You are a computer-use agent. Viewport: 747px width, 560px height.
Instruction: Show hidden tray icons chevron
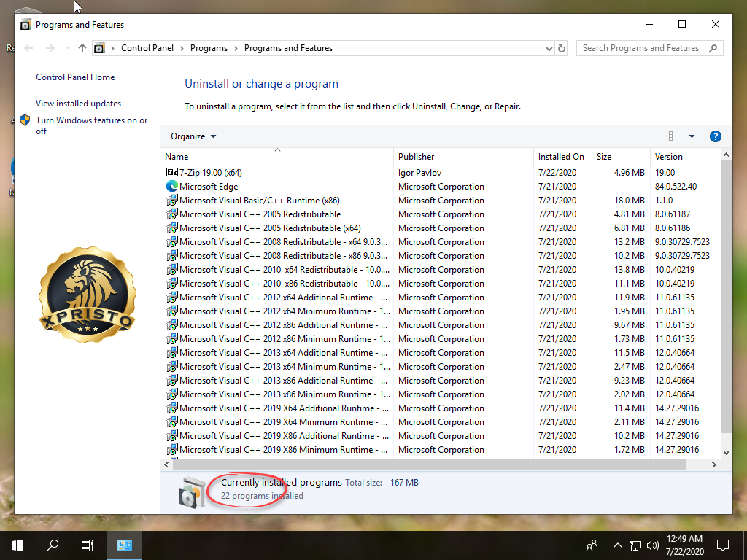coord(617,545)
